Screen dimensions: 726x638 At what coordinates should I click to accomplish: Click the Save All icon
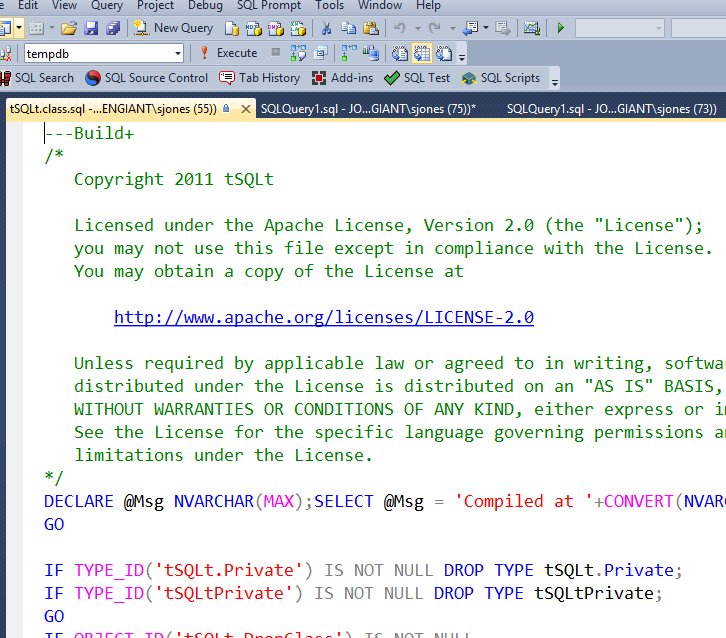(113, 28)
